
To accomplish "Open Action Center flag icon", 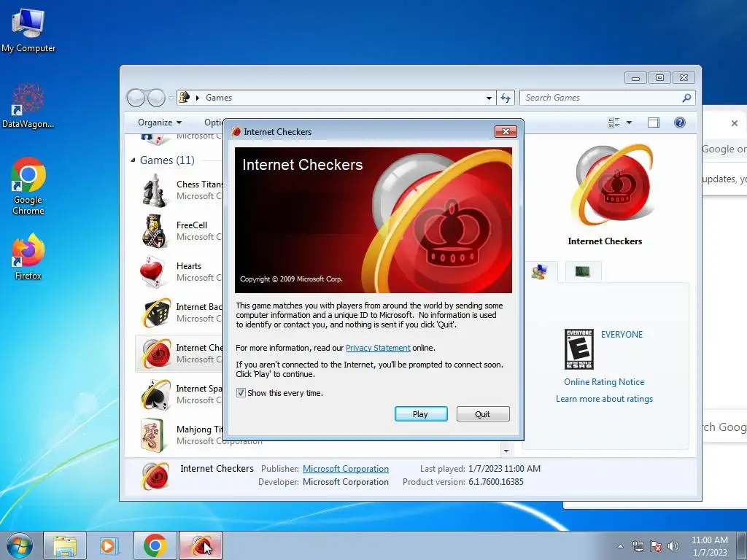I will click(x=656, y=546).
